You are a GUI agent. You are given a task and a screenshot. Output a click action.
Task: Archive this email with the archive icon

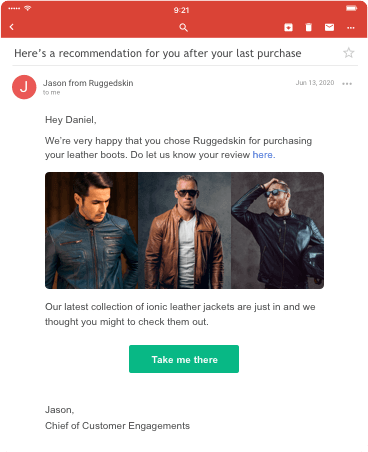pyautogui.click(x=288, y=27)
